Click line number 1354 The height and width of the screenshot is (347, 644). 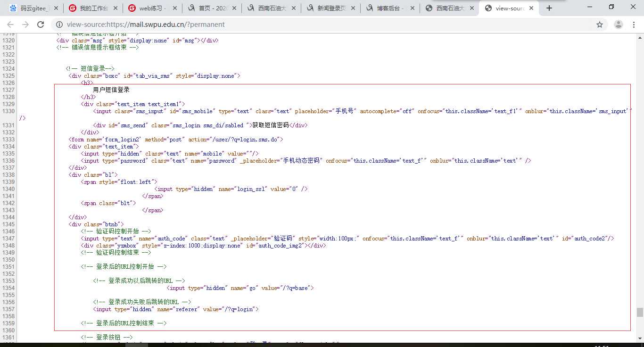tap(8, 288)
